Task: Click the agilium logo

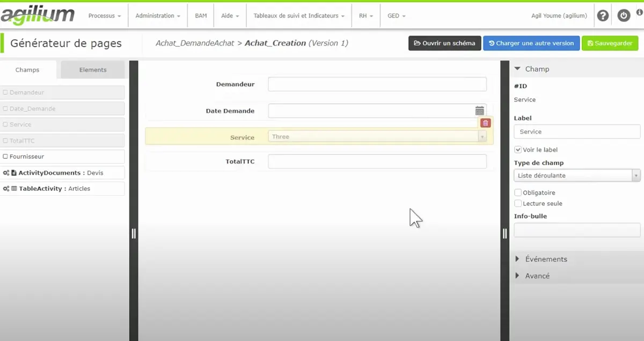Action: (38, 16)
